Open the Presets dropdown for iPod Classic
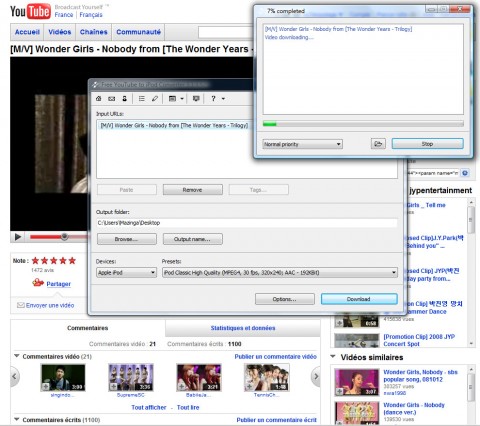The width and height of the screenshot is (480, 426). click(280, 273)
